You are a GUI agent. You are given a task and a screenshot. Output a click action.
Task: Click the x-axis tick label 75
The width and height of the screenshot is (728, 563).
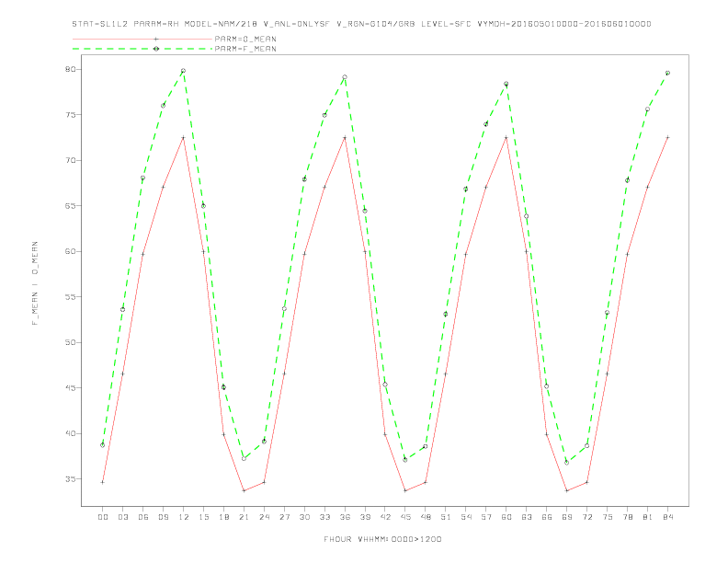[x=608, y=517]
